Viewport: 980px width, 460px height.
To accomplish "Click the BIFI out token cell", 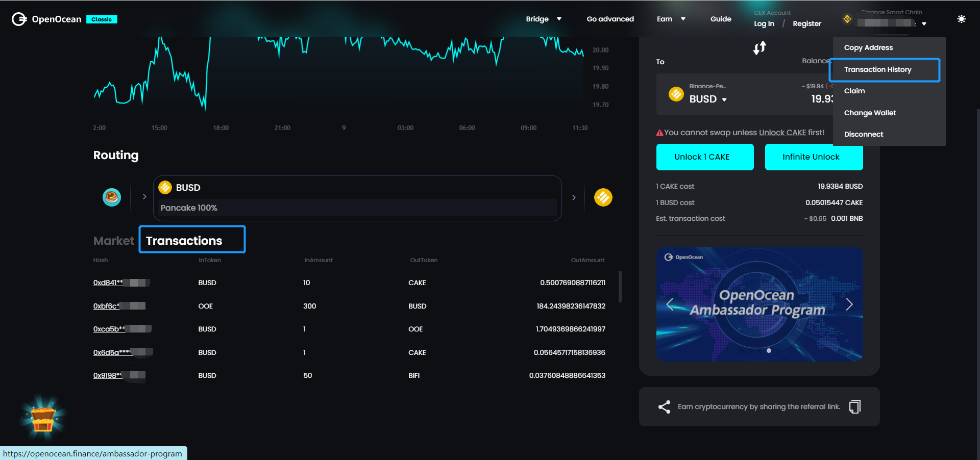I will tap(414, 375).
